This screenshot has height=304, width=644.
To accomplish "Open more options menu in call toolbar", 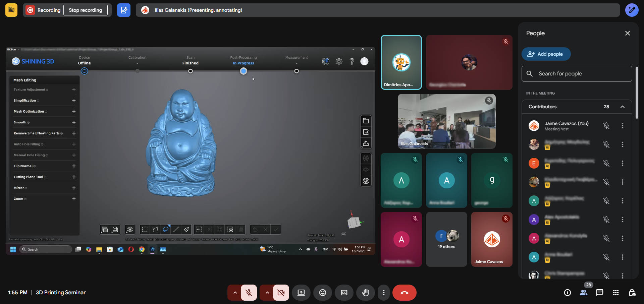I will click(383, 293).
